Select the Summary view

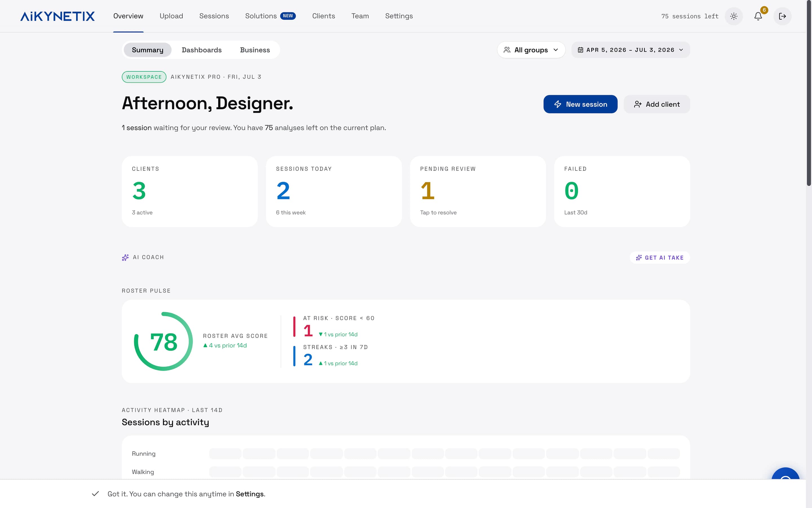coord(148,50)
